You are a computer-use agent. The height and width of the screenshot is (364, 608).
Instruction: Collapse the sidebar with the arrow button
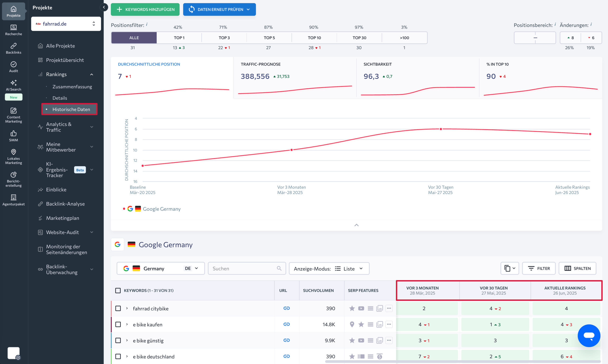pos(104,7)
